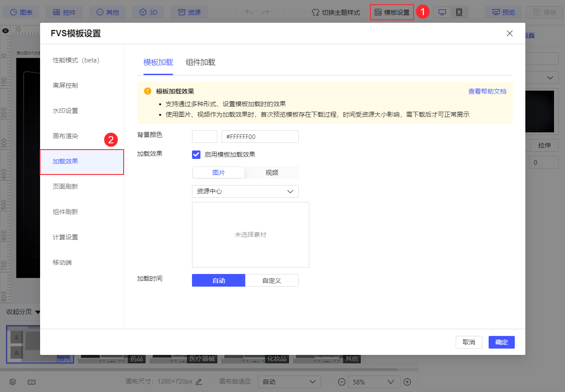Select 视频 loading effect type
This screenshot has width=565, height=392.
click(272, 172)
